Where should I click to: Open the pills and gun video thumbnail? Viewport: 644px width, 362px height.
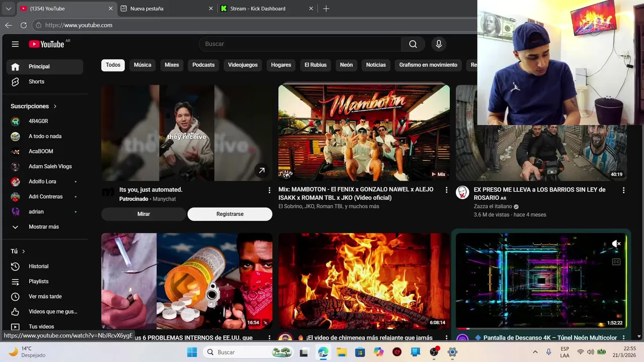click(187, 281)
